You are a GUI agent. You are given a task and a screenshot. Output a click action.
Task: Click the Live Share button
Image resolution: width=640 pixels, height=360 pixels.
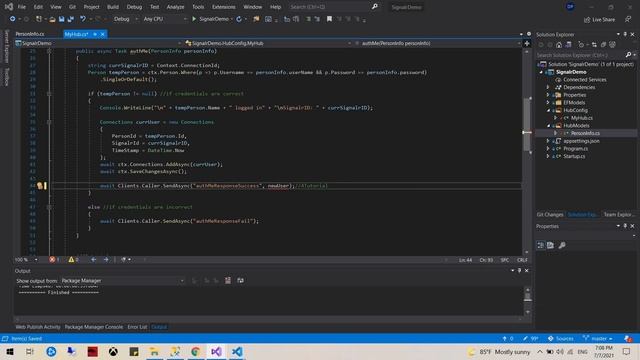point(600,20)
